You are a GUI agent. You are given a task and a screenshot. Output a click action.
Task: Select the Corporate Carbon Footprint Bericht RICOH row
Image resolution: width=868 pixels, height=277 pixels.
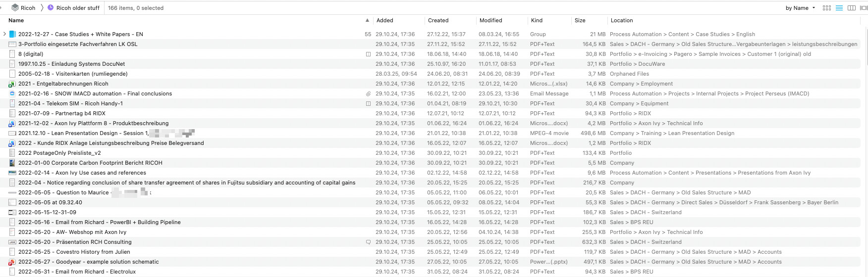click(90, 163)
